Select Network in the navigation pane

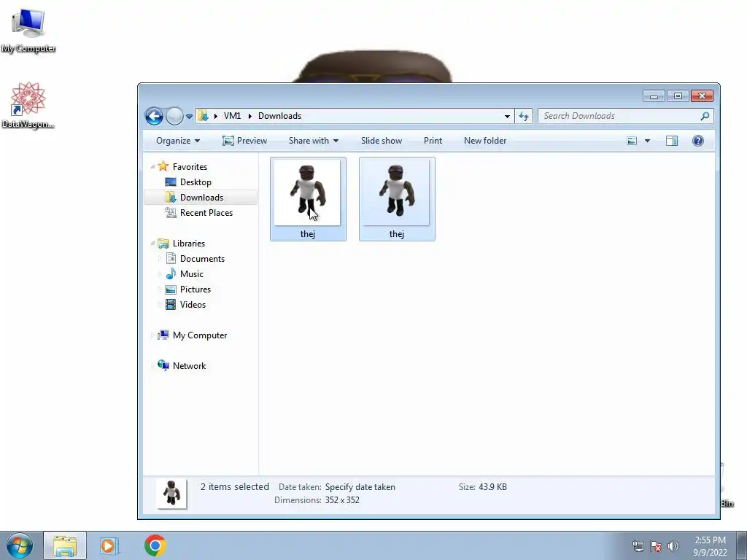click(x=189, y=366)
